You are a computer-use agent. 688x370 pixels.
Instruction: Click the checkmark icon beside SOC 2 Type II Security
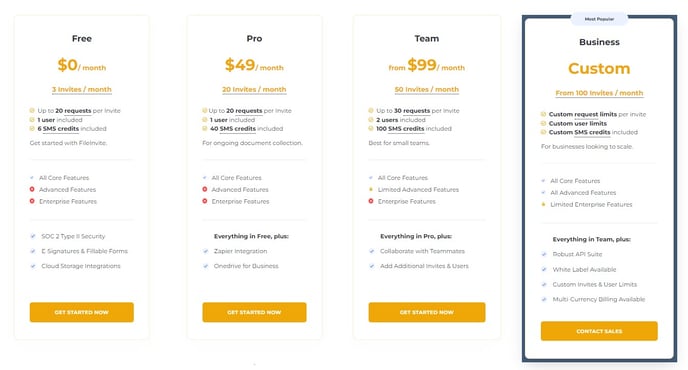[33, 236]
